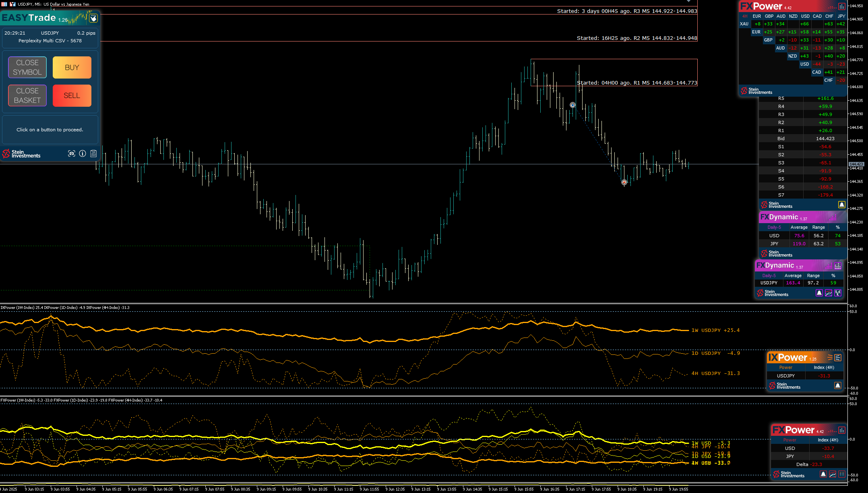The width and height of the screenshot is (868, 493).
Task: Toggle alert bell below S7 levels
Action: (841, 205)
